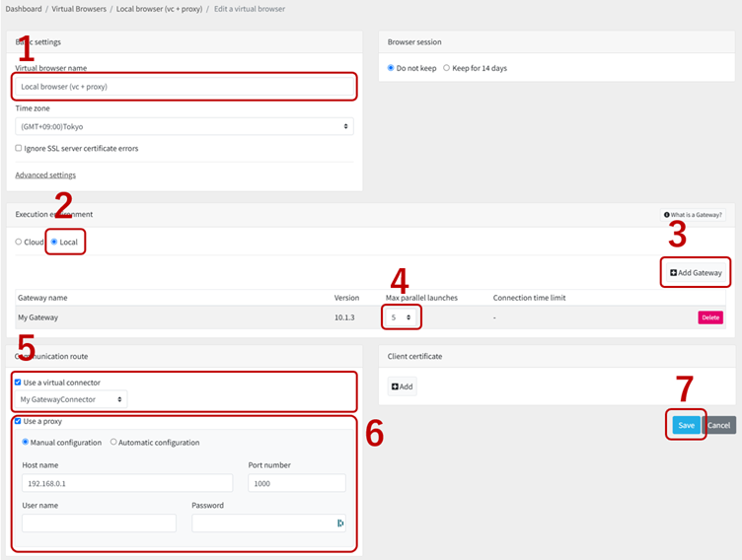Open the Time zone dropdown
Screen dimensions: 742x560
[185, 126]
